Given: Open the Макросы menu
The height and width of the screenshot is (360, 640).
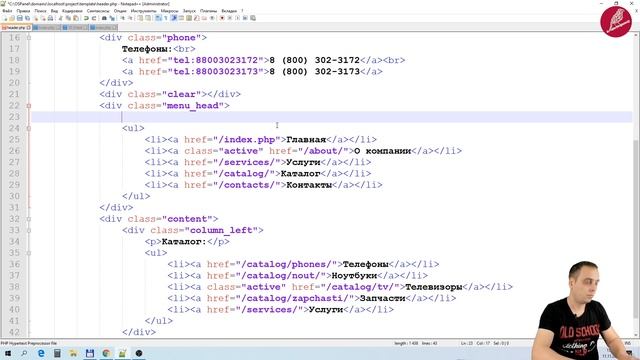Looking at the screenshot, I should click(169, 11).
